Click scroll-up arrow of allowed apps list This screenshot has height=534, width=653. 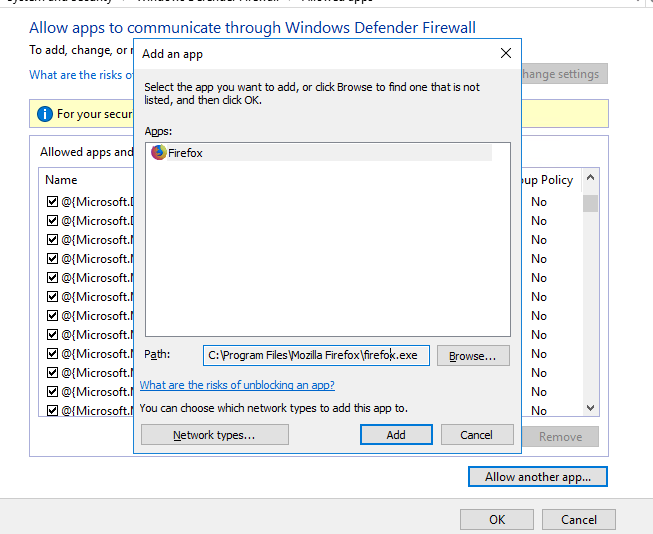590,178
